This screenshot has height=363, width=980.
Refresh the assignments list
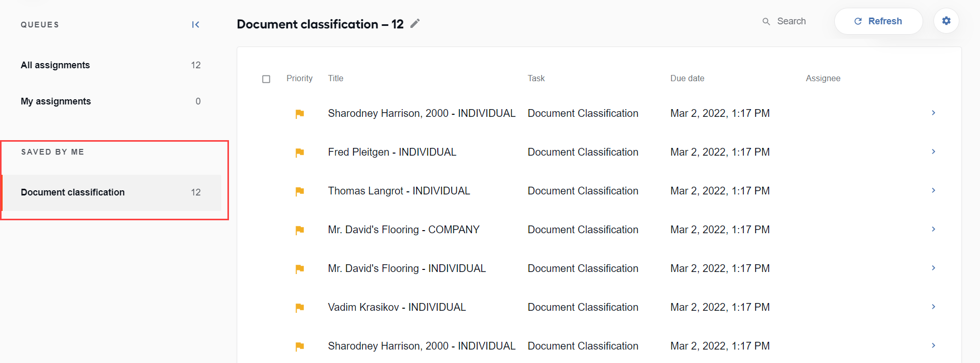878,21
